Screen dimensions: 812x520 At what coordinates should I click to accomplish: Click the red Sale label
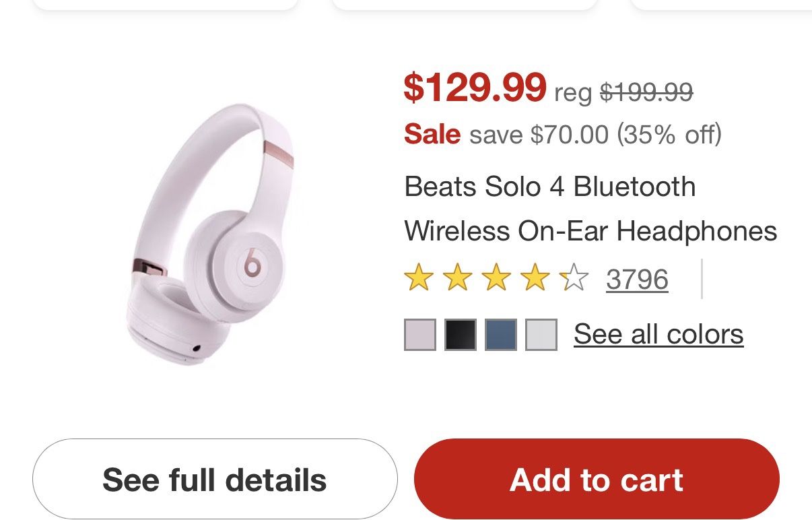[x=432, y=134]
